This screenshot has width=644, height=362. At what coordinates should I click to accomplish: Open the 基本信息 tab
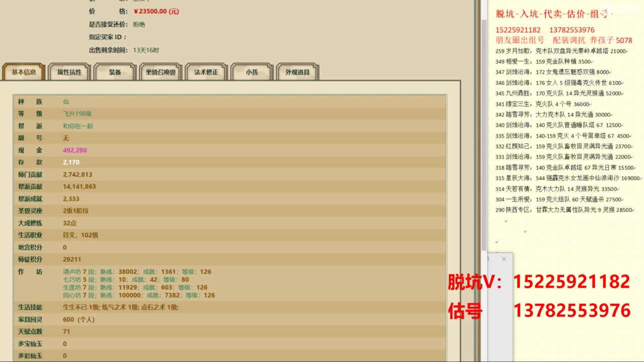[x=24, y=72]
